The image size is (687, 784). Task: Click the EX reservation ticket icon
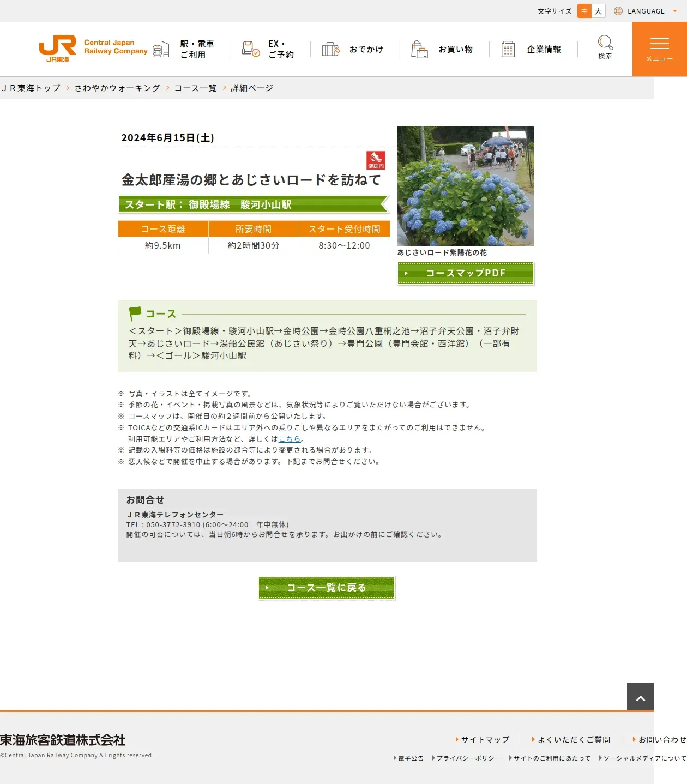point(251,49)
